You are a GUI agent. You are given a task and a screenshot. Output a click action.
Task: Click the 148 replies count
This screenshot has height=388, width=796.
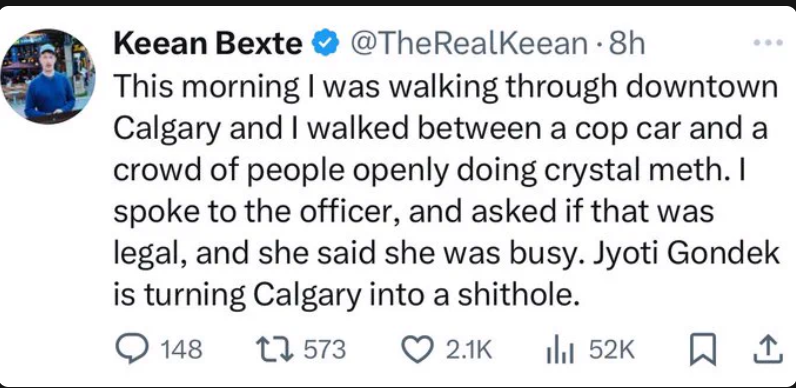point(181,350)
